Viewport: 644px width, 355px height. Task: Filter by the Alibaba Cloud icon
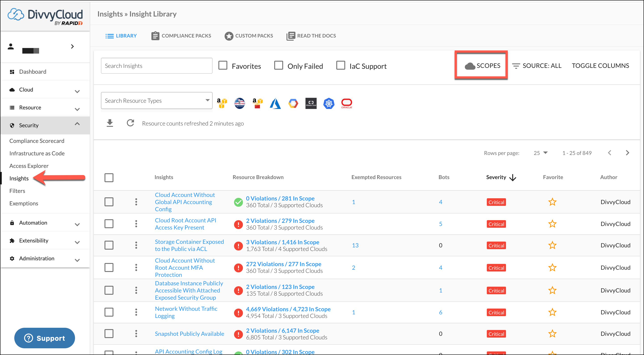[x=311, y=103]
